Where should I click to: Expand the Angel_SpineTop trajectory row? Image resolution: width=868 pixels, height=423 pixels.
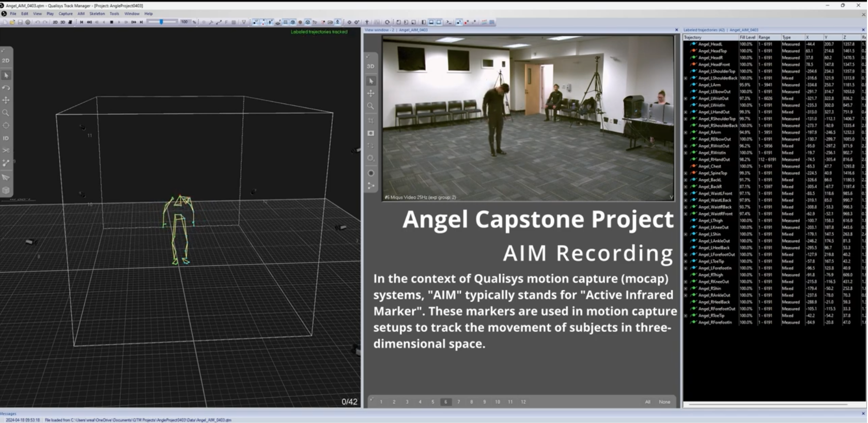point(686,173)
